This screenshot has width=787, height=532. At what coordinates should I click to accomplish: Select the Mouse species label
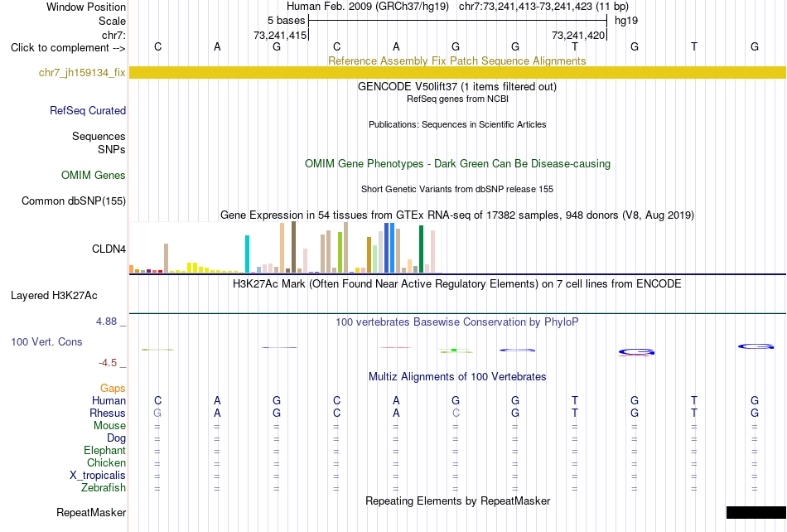(x=110, y=426)
